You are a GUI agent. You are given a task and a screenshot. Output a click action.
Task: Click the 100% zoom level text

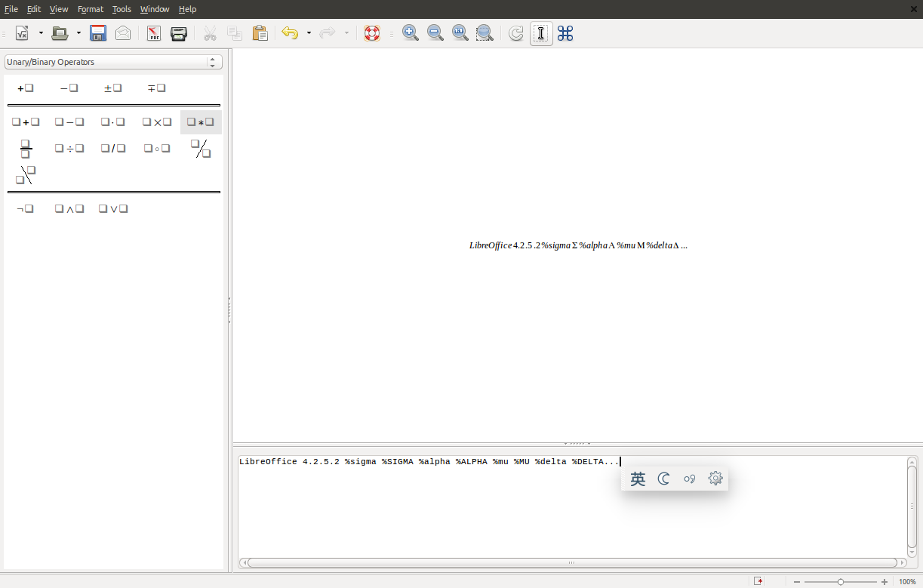(x=907, y=582)
